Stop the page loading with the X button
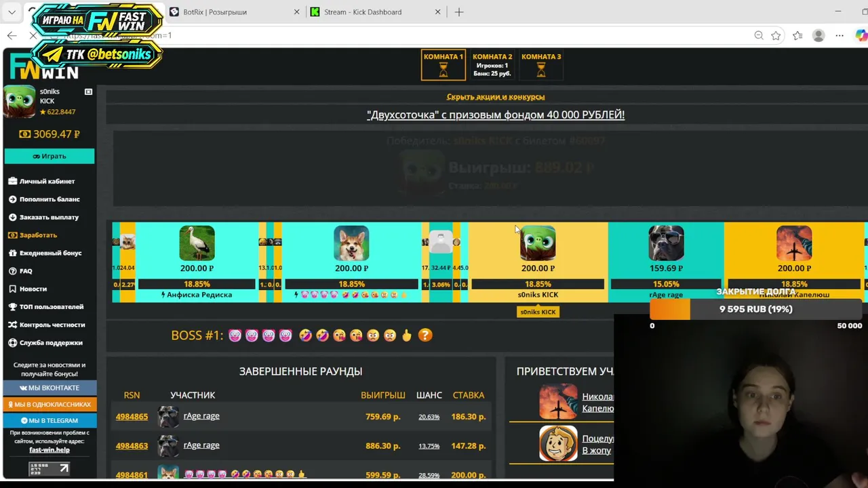The width and height of the screenshot is (868, 488). click(33, 35)
